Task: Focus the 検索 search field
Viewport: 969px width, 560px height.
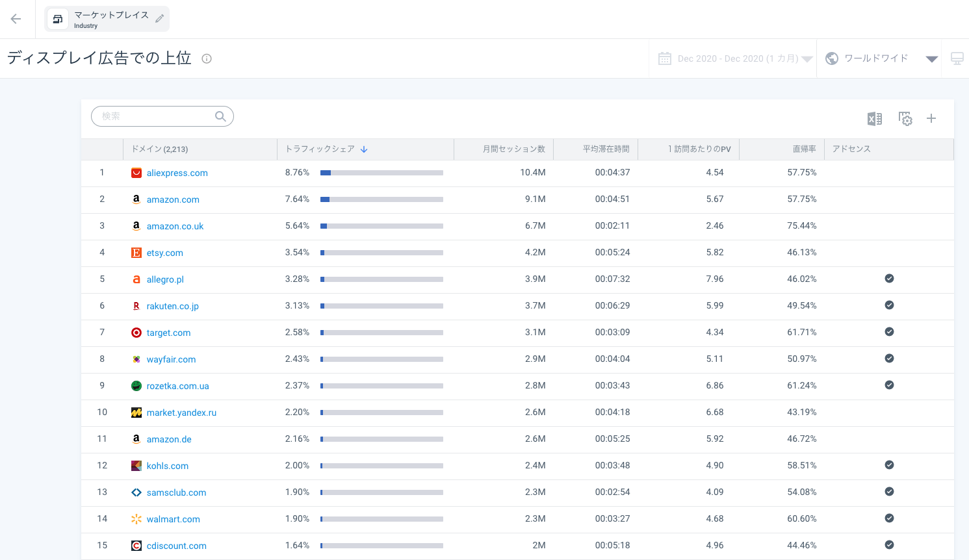Action: (162, 116)
